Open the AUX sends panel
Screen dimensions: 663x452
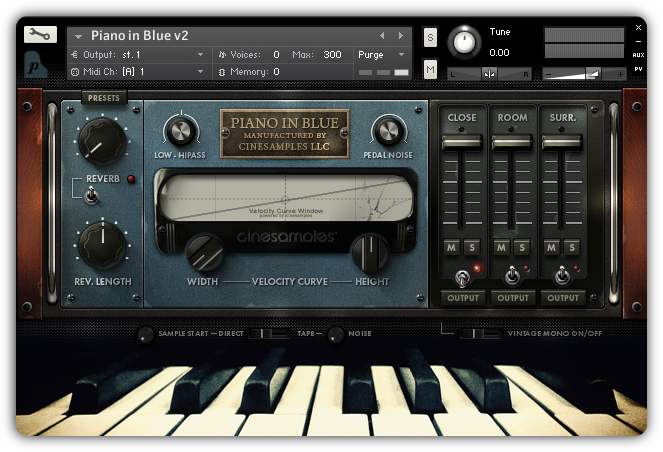pyautogui.click(x=638, y=55)
